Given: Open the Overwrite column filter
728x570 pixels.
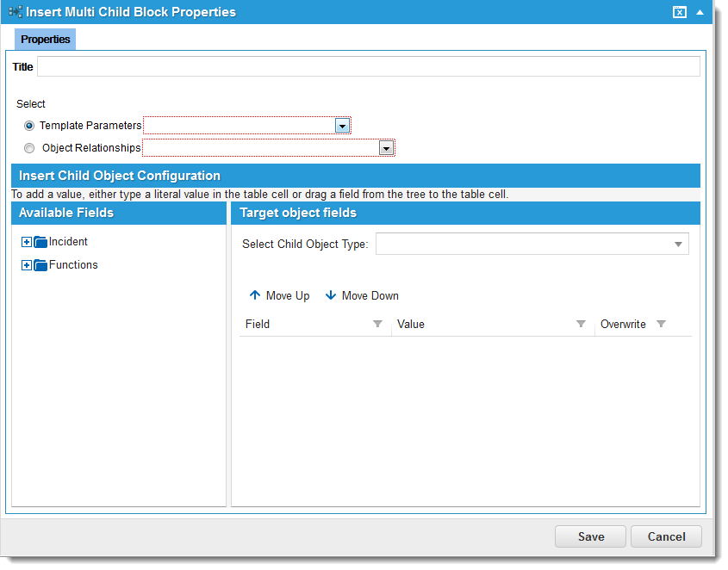Looking at the screenshot, I should pos(661,324).
